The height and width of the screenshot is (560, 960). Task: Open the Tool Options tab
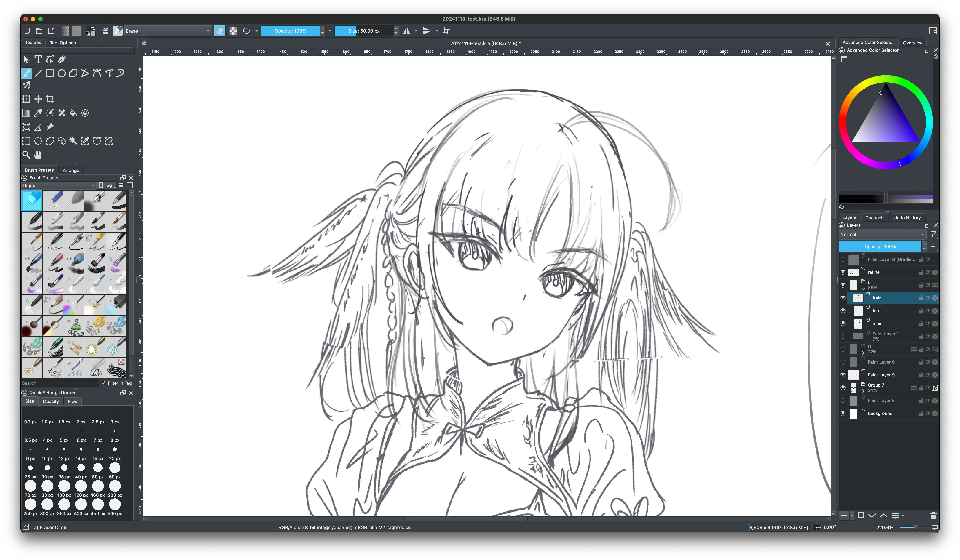[x=63, y=43]
